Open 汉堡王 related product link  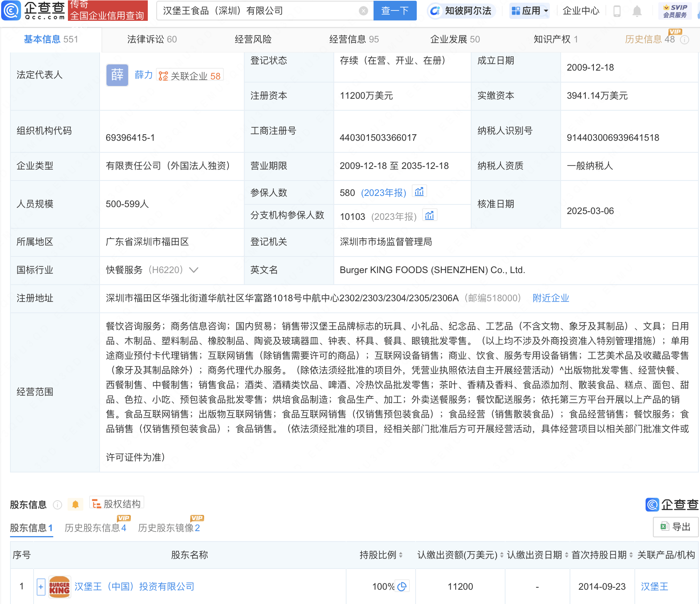(x=654, y=587)
